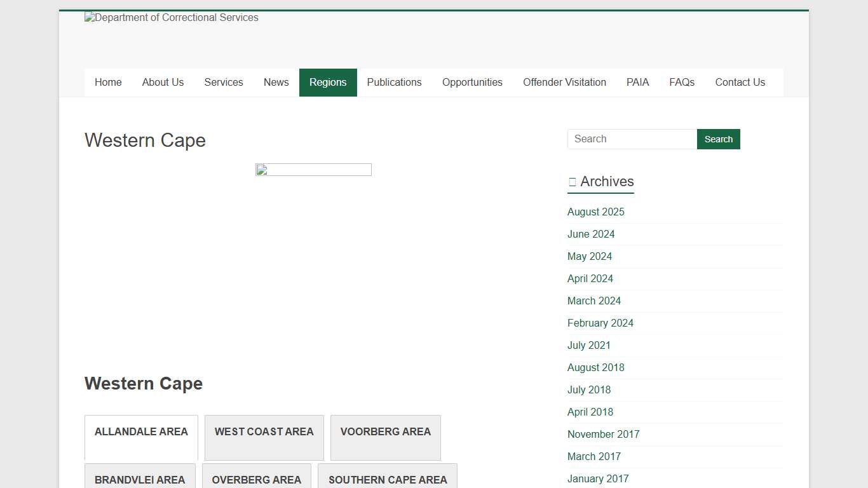Click the SOUTHERN CAPE AREA button

click(x=388, y=480)
